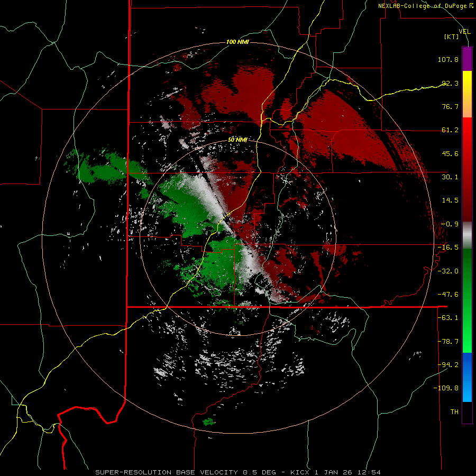Click the radar product caption at bottom
476x476 pixels.
[x=238, y=472]
